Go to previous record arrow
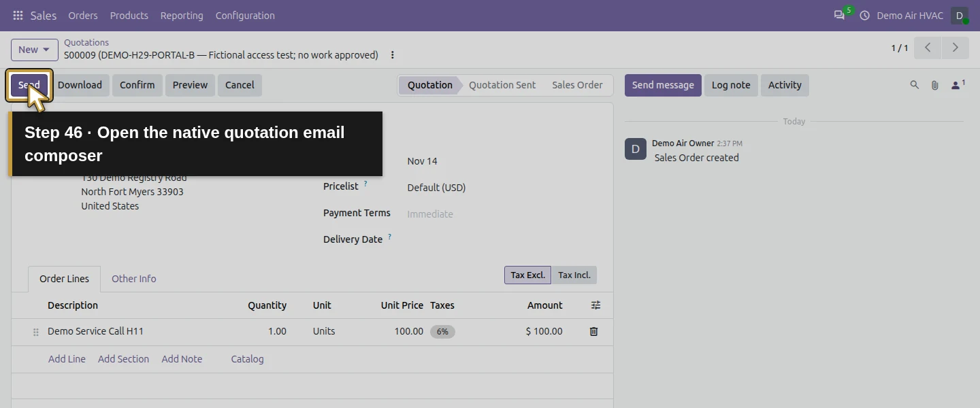 coord(928,48)
